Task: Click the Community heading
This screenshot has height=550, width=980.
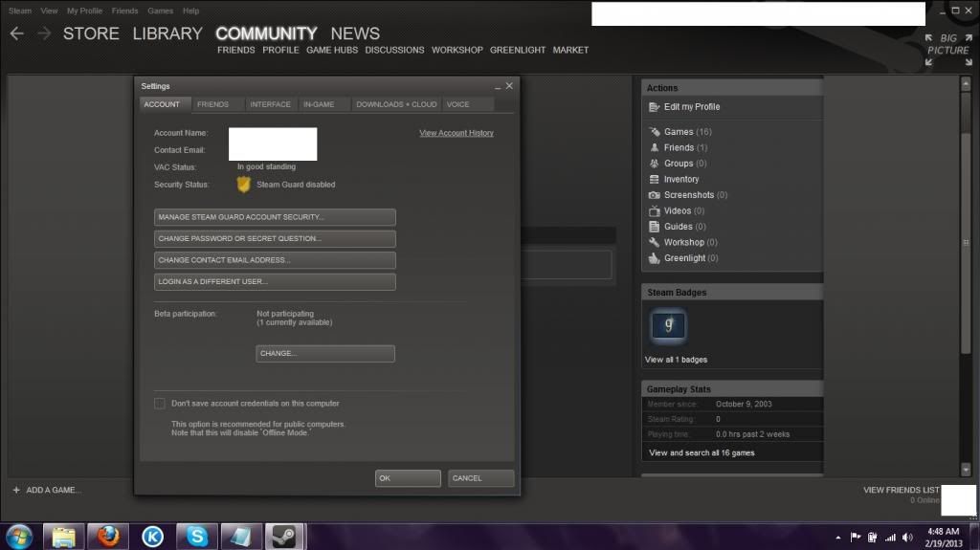Action: (x=266, y=33)
